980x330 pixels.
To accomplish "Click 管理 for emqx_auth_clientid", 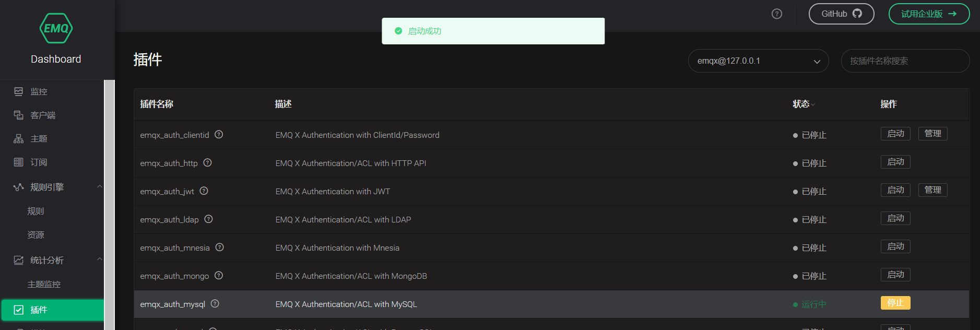I will click(932, 134).
